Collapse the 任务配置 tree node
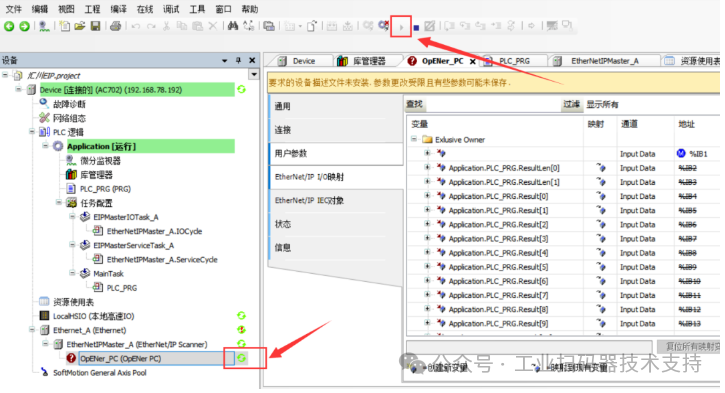This screenshot has height=393, width=725. click(59, 203)
